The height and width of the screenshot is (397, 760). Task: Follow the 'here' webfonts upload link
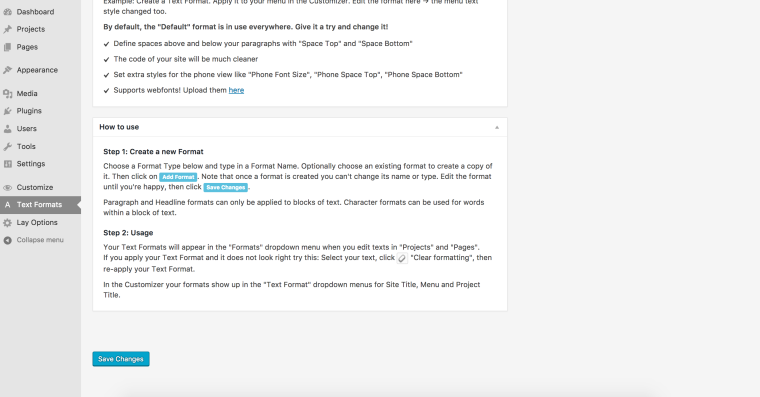(236, 90)
